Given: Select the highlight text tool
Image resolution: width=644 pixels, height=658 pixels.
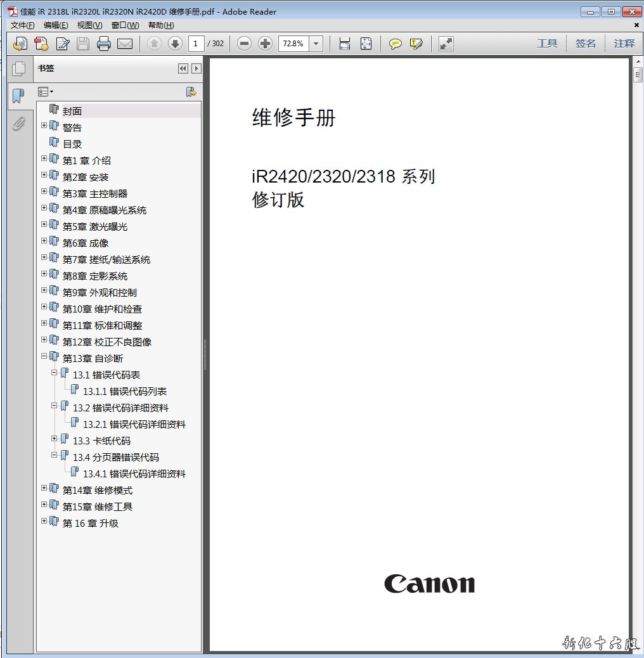Looking at the screenshot, I should [x=416, y=44].
